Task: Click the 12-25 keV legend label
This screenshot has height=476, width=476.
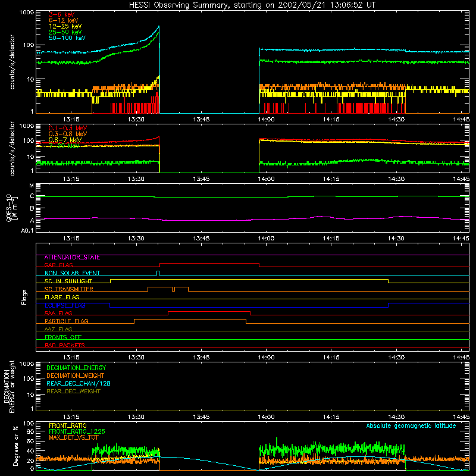Action: click(65, 26)
